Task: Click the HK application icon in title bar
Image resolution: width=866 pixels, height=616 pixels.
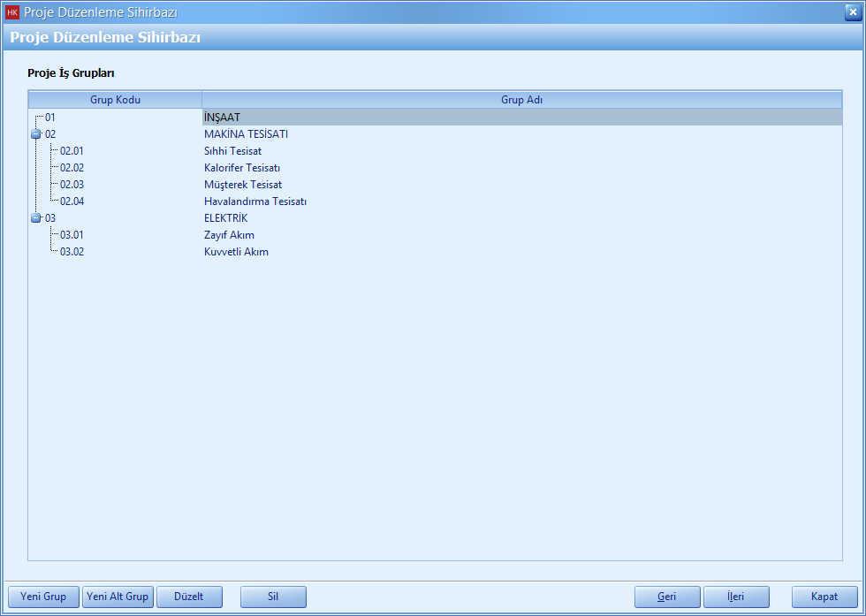Action: coord(12,12)
